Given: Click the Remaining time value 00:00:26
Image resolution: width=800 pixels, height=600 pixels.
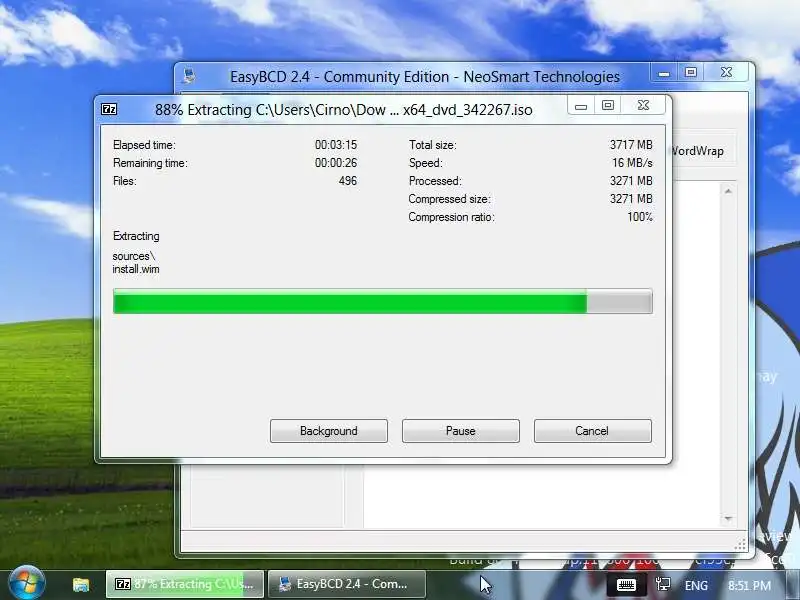Looking at the screenshot, I should pyautogui.click(x=336, y=163).
